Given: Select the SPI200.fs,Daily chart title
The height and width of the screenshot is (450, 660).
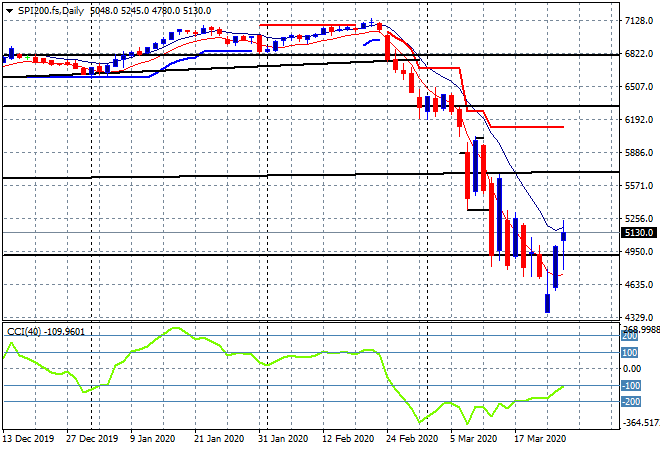Looking at the screenshot, I should 51,11.
